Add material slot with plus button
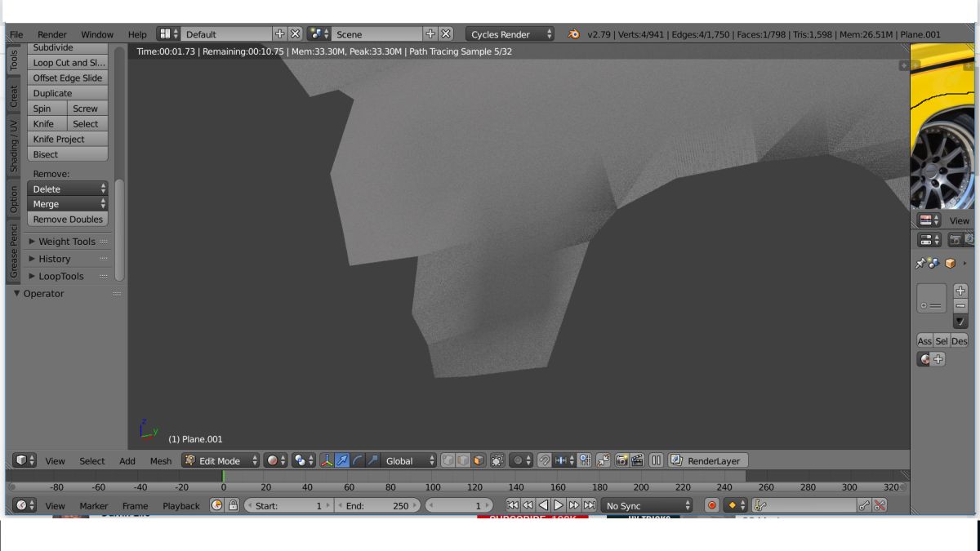The width and height of the screenshot is (980, 551). pos(960,291)
